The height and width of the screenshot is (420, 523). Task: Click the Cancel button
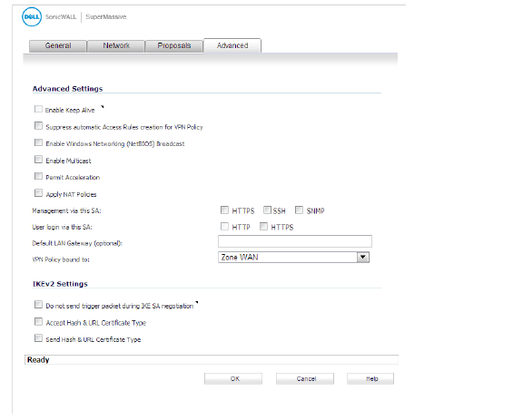pos(305,378)
